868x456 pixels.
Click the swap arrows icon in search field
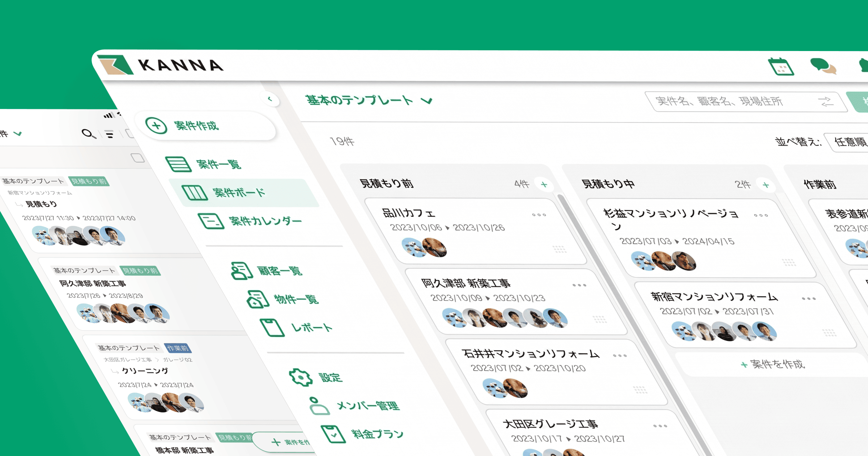[826, 102]
